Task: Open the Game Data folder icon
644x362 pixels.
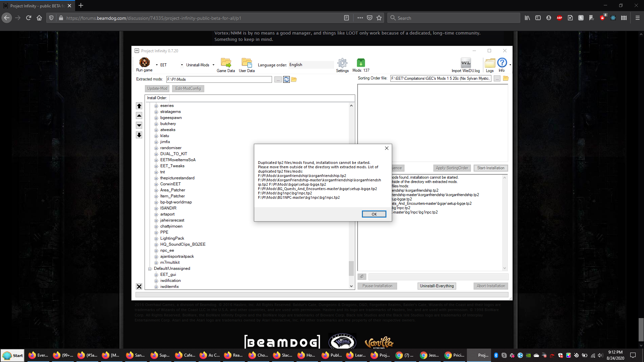Action: (x=226, y=63)
